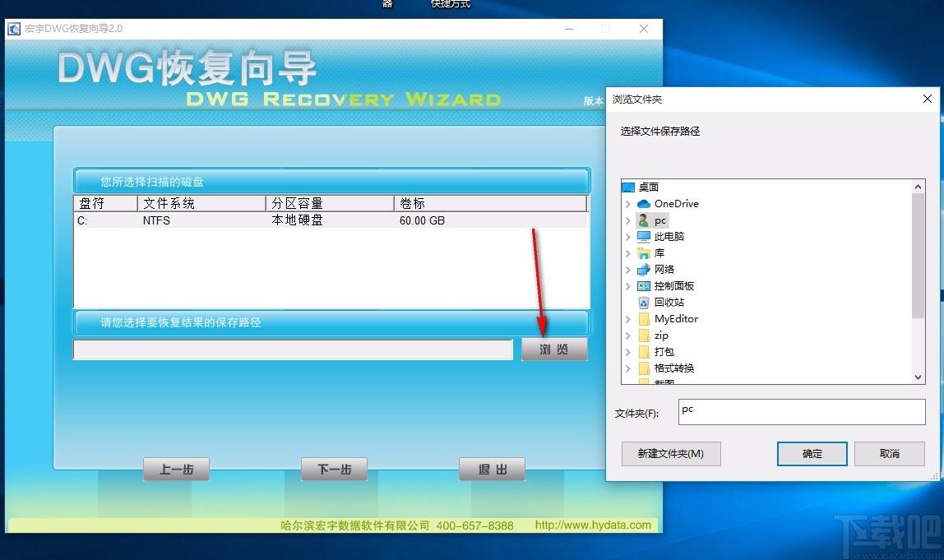Expand the 库 libraries node
944x560 pixels.
tap(628, 253)
